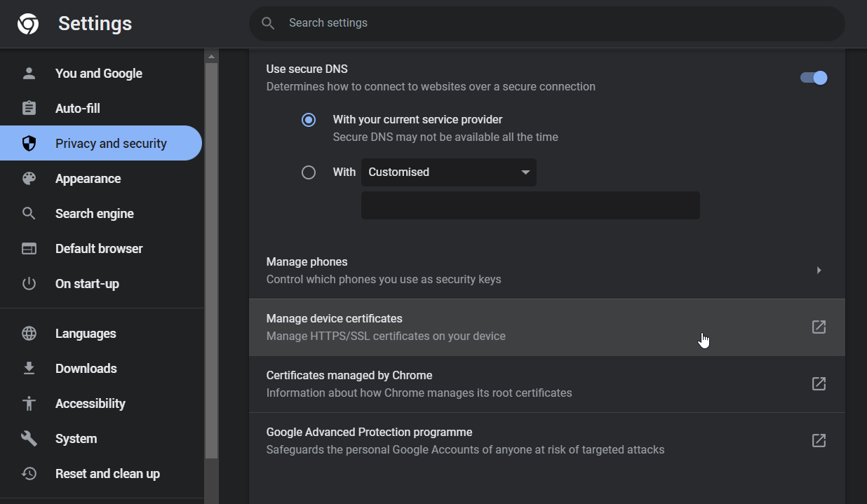Open On start-up settings section
This screenshot has height=504, width=867.
coord(102,283)
